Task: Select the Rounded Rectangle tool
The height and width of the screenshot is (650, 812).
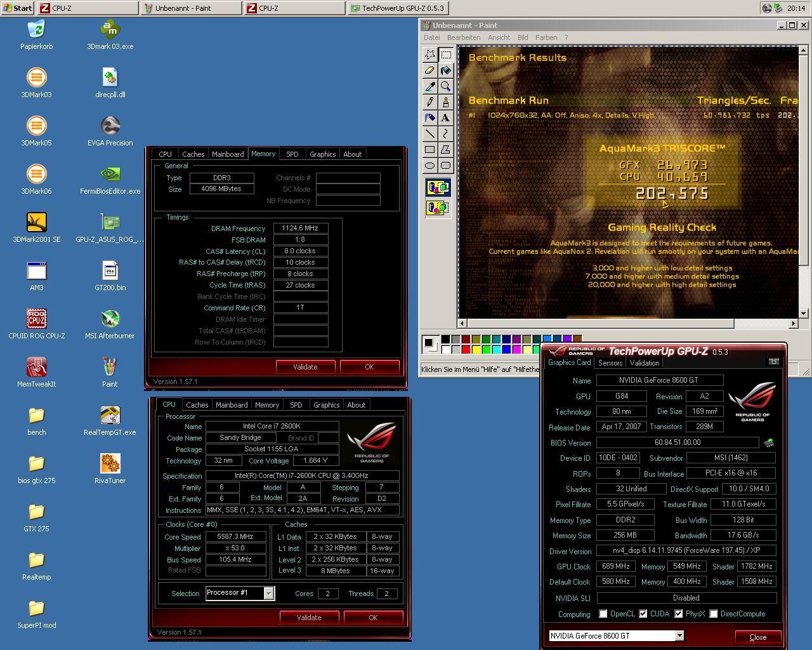Action: [x=446, y=166]
